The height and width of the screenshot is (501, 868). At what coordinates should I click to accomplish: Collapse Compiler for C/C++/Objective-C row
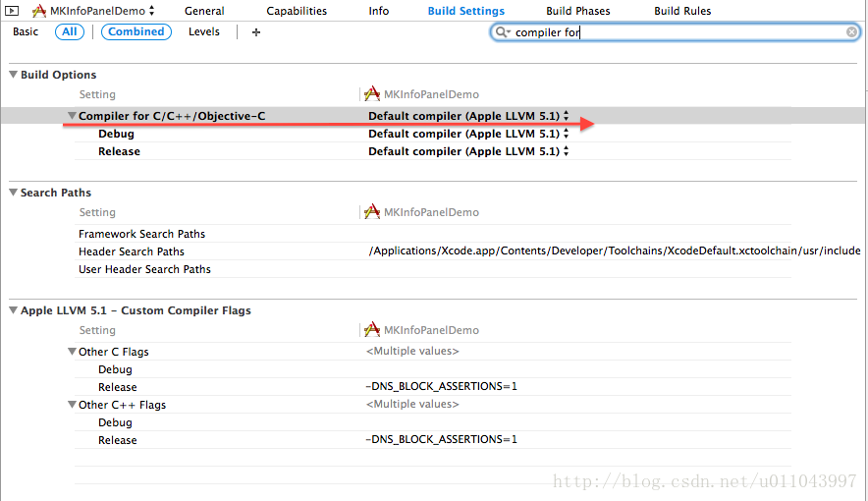72,116
